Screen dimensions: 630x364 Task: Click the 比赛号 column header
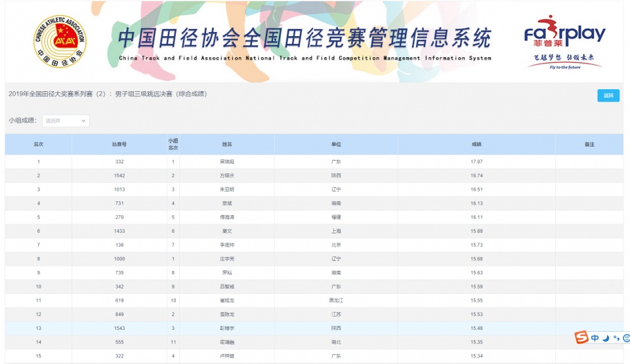pyautogui.click(x=119, y=144)
